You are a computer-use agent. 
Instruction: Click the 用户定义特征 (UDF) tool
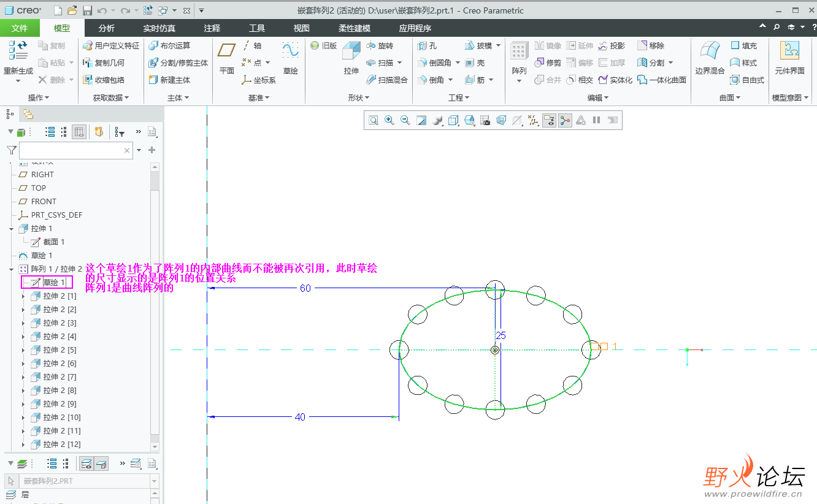coord(111,45)
